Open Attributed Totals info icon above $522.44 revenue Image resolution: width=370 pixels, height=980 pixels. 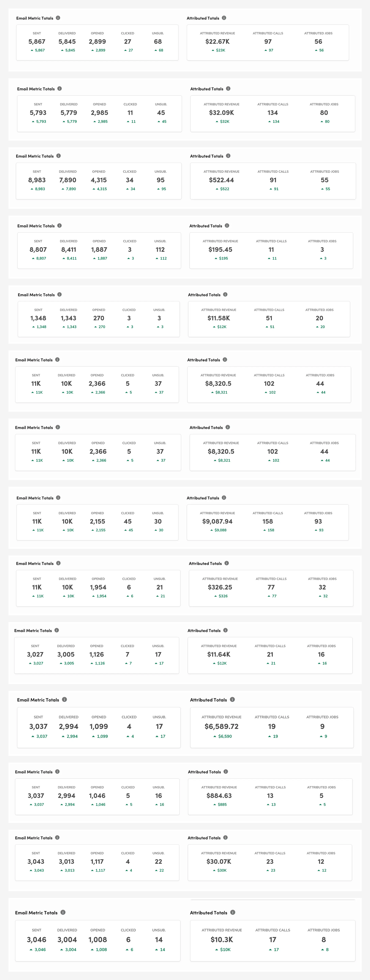pyautogui.click(x=228, y=156)
